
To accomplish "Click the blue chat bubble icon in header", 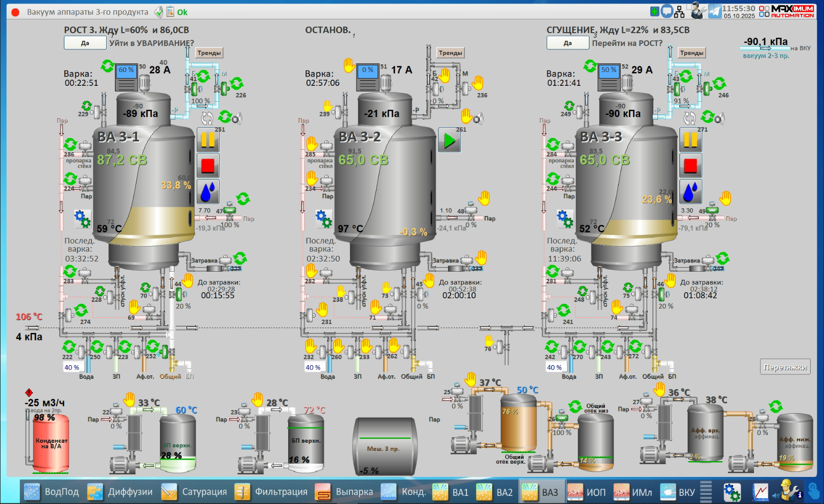I will (x=667, y=11).
